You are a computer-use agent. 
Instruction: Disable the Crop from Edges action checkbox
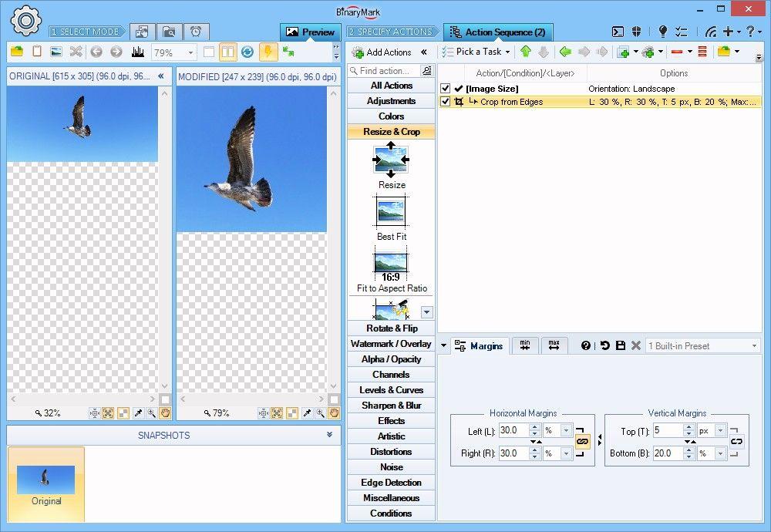pos(446,102)
